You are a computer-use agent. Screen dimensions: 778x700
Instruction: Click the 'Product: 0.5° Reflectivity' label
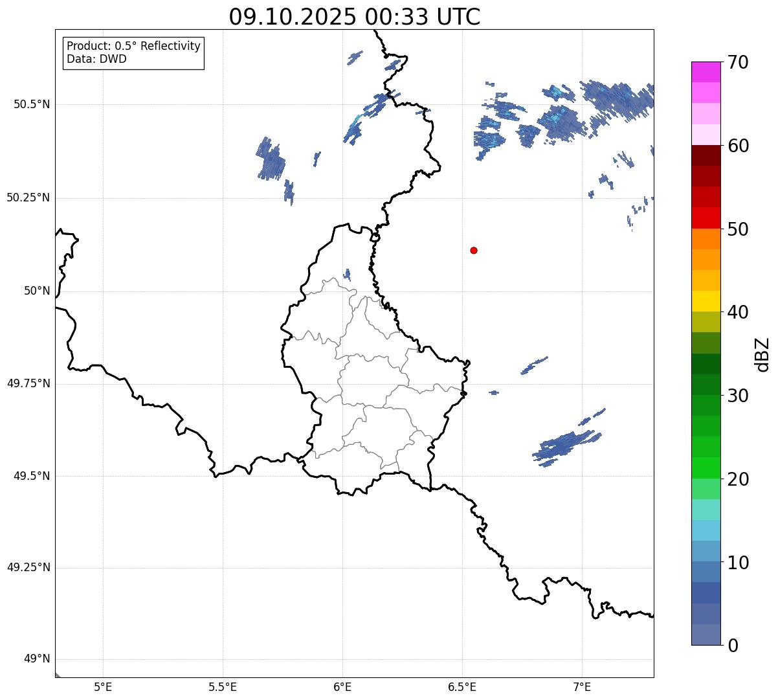(x=134, y=47)
